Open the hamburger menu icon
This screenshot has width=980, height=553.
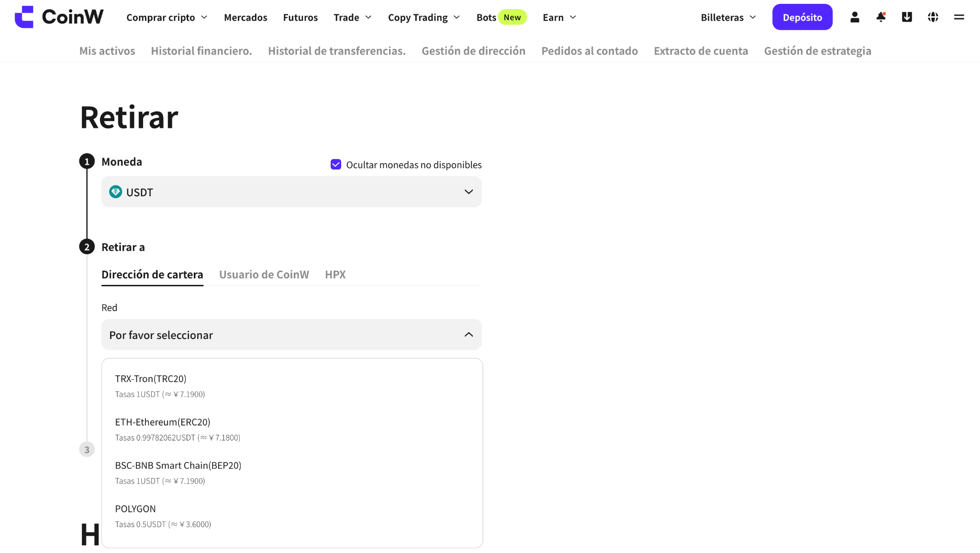(x=959, y=17)
